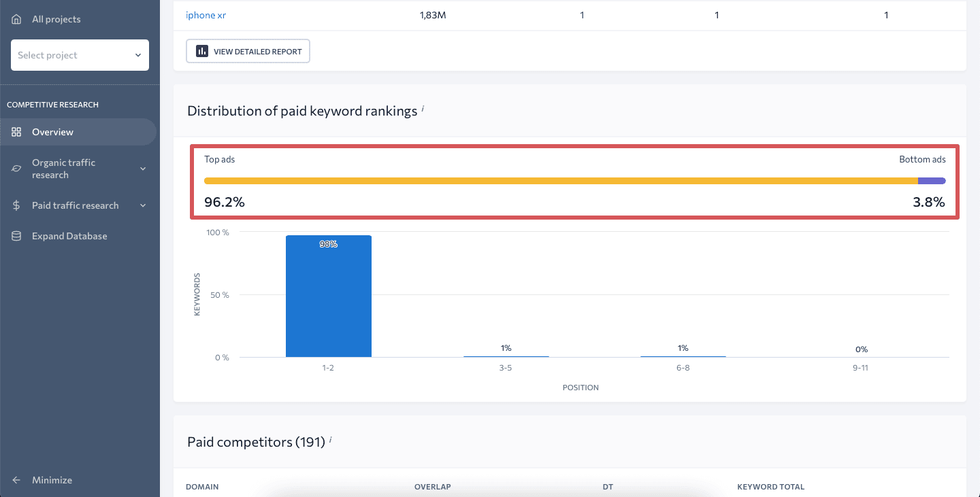This screenshot has height=497, width=980.
Task: Click the 1-2 position bar in chart
Action: pyautogui.click(x=329, y=296)
